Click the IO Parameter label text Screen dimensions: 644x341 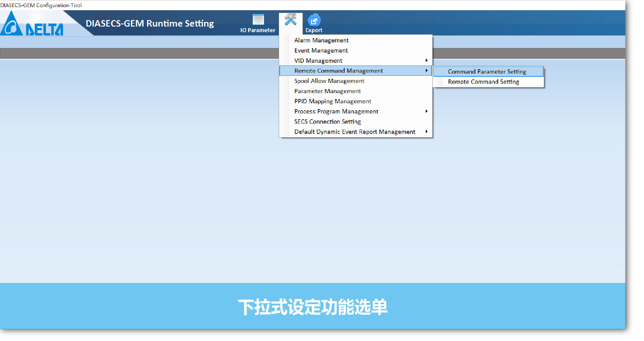pos(258,30)
